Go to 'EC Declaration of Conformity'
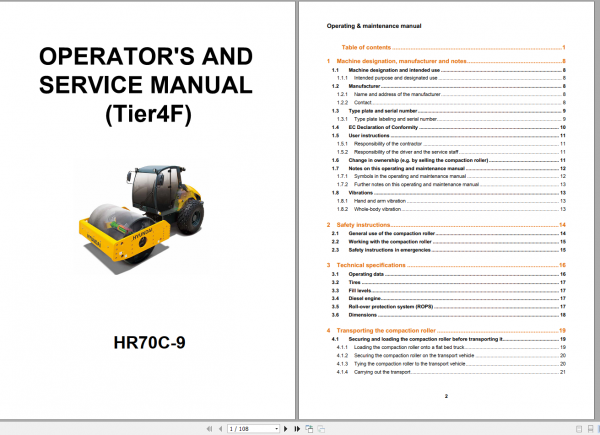This screenshot has width=600, height=435. pos(449,127)
